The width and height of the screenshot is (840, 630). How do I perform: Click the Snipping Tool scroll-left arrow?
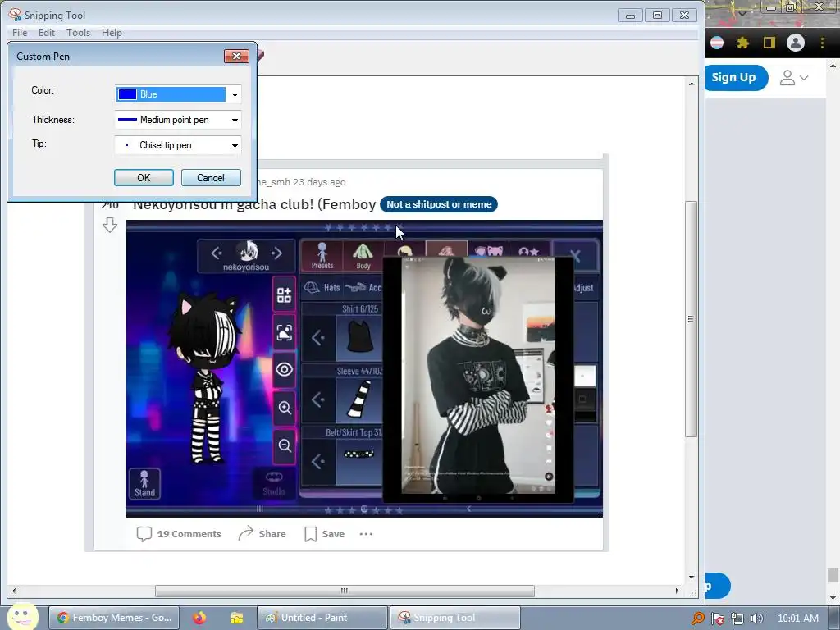click(x=14, y=591)
